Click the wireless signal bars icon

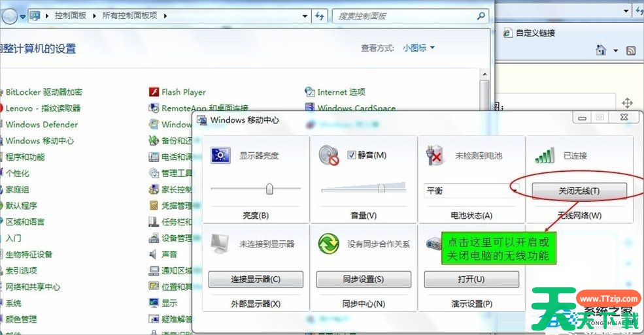tap(545, 155)
